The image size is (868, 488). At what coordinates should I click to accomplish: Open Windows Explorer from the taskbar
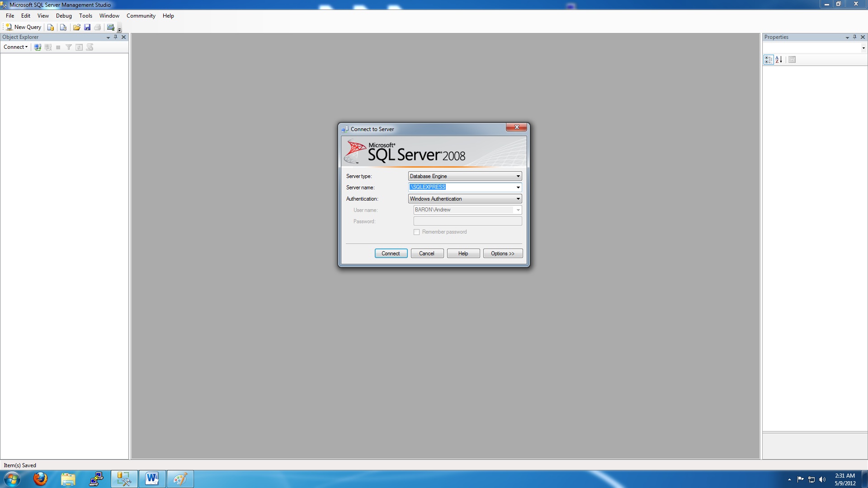[x=68, y=479]
